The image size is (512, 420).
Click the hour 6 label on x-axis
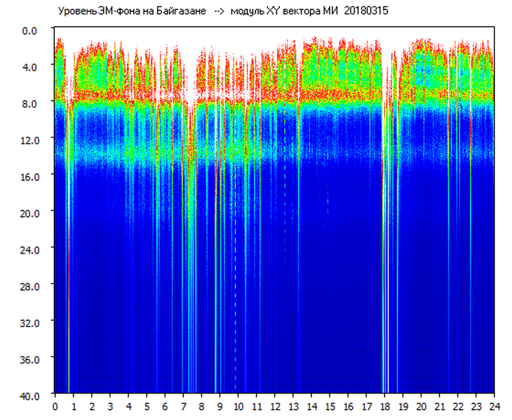coord(165,406)
